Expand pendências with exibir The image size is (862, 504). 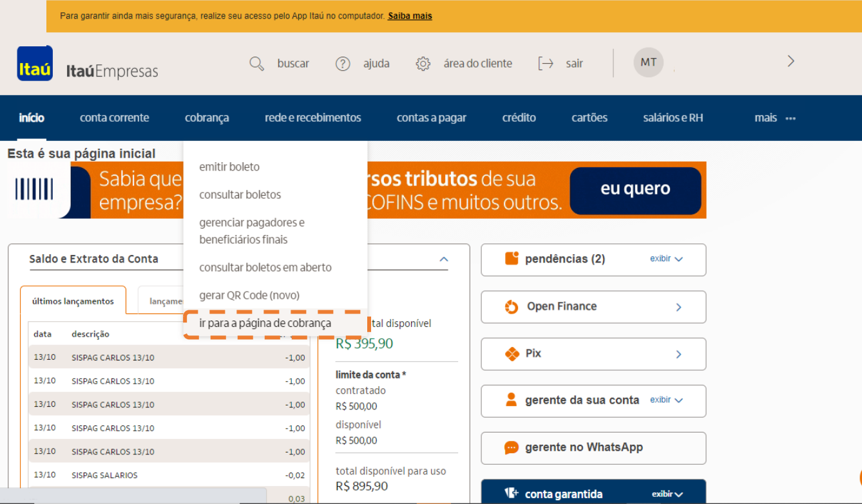click(666, 259)
